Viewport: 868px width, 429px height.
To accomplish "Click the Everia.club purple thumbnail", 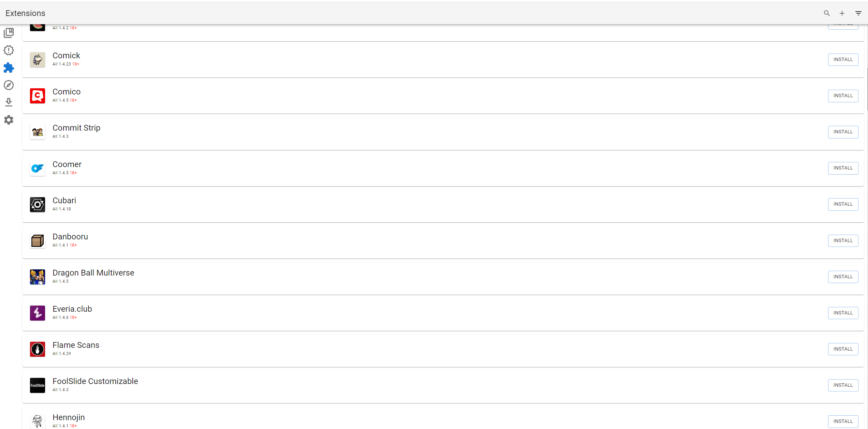I will [x=38, y=313].
